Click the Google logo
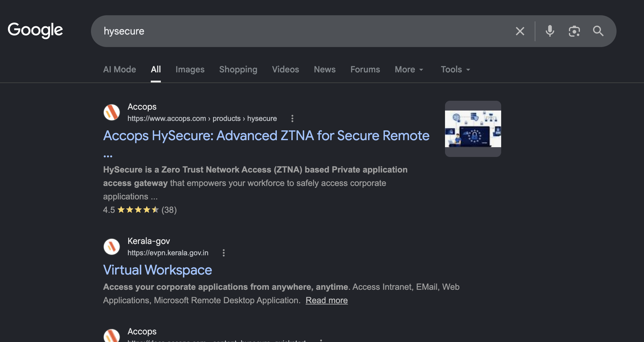Viewport: 644px width, 342px height. coord(35,30)
